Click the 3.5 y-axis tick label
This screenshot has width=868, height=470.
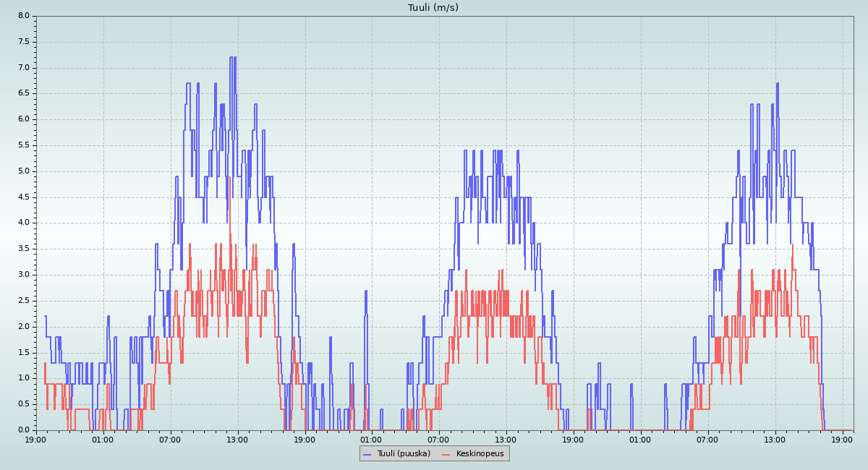(24, 249)
